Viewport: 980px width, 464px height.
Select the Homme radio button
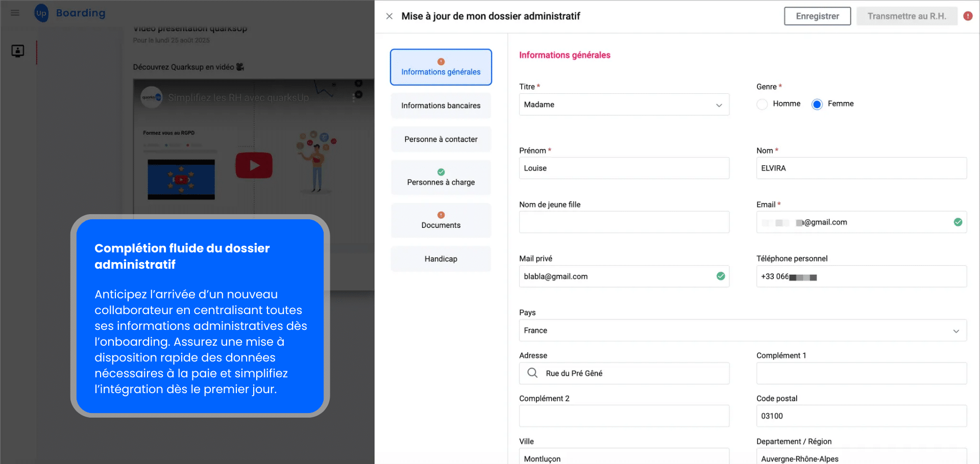[x=762, y=105]
